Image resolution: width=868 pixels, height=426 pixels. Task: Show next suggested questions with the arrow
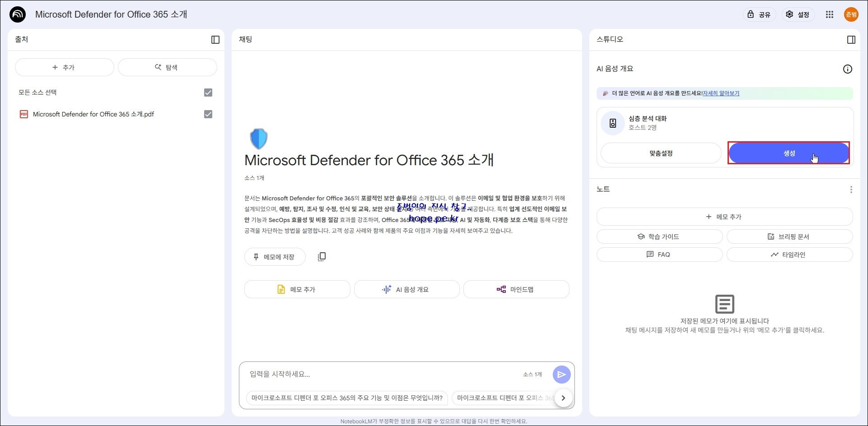tap(564, 398)
